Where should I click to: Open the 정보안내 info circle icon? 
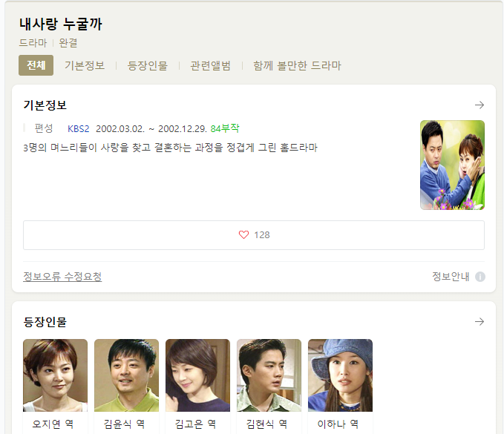[480, 277]
